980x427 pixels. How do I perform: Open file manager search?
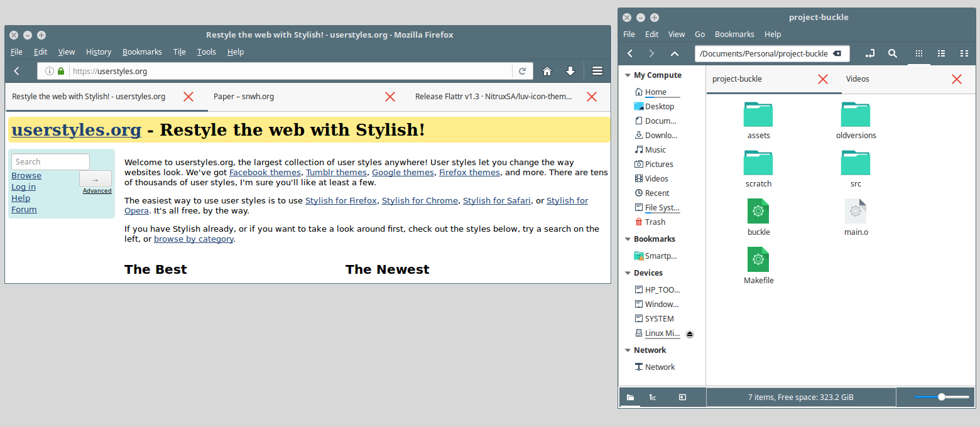(892, 54)
